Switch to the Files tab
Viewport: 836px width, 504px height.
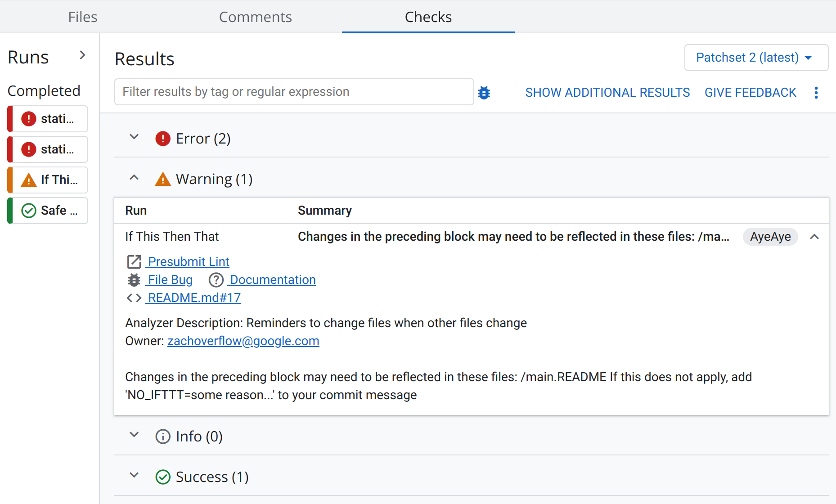click(83, 17)
